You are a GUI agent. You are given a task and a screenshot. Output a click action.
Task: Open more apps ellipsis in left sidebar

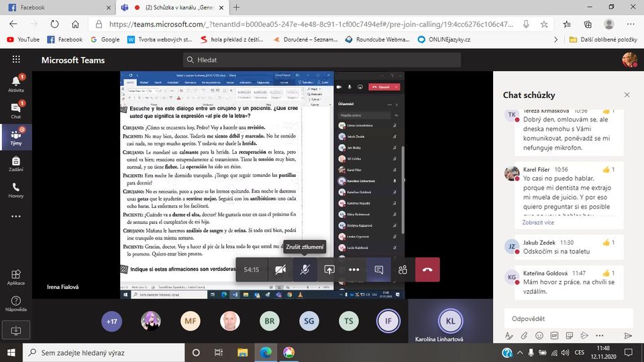(16, 217)
